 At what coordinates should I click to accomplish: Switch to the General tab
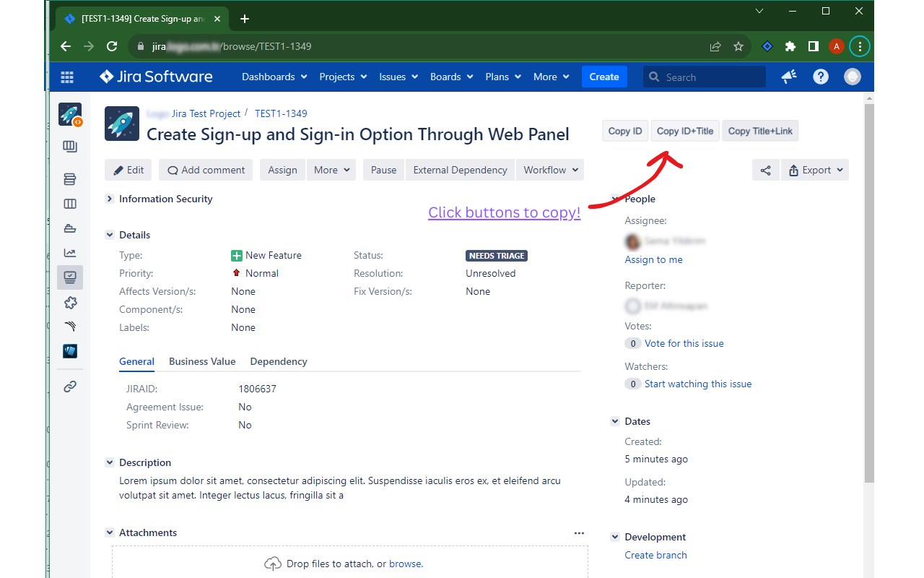(x=136, y=362)
